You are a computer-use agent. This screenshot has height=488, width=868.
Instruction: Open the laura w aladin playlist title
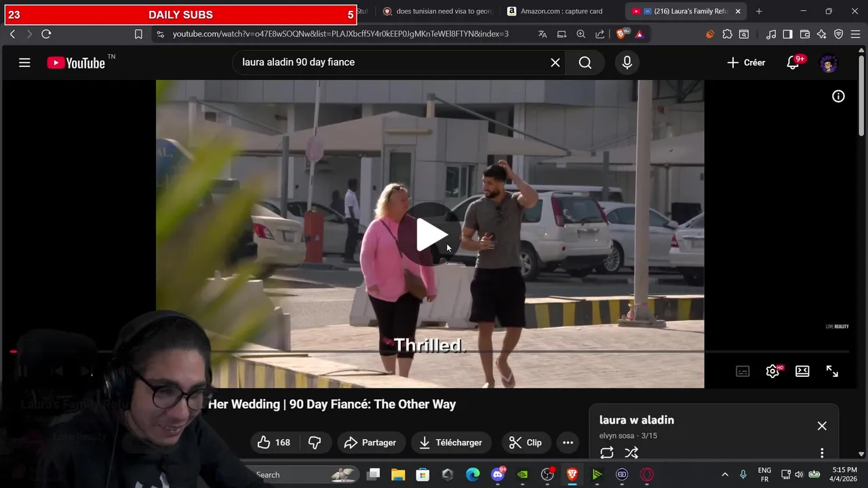click(x=637, y=420)
